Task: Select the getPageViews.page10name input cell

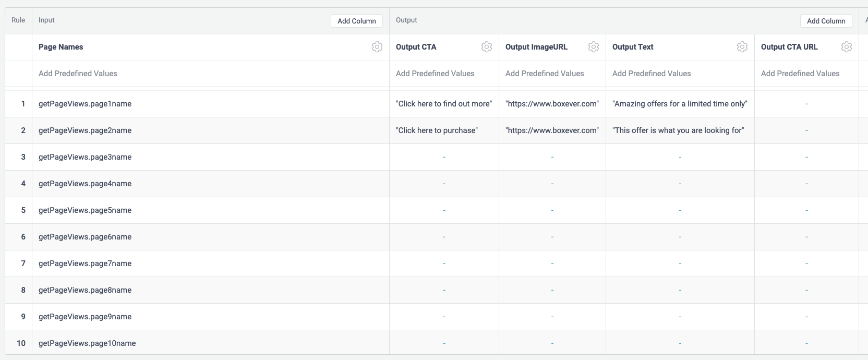Action: (87, 343)
